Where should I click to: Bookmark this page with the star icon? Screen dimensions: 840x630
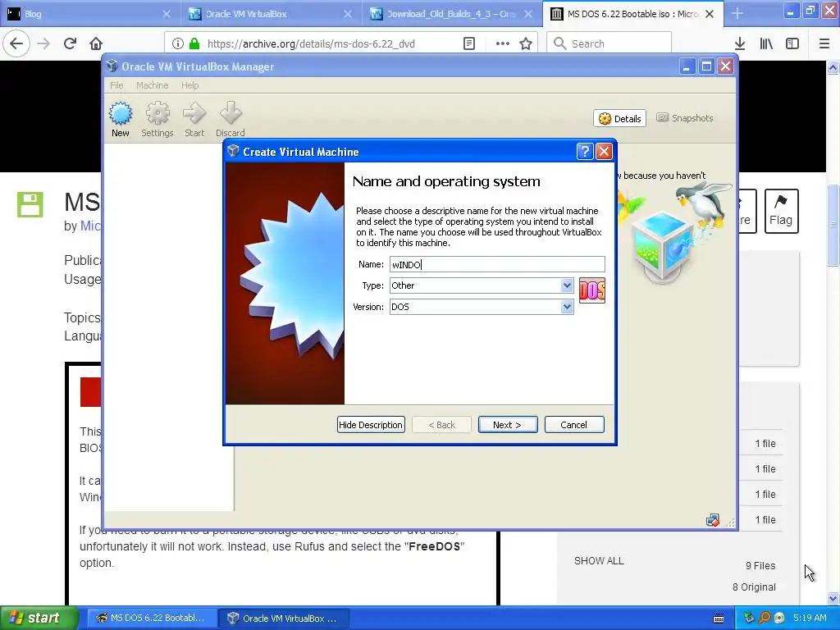[x=526, y=43]
